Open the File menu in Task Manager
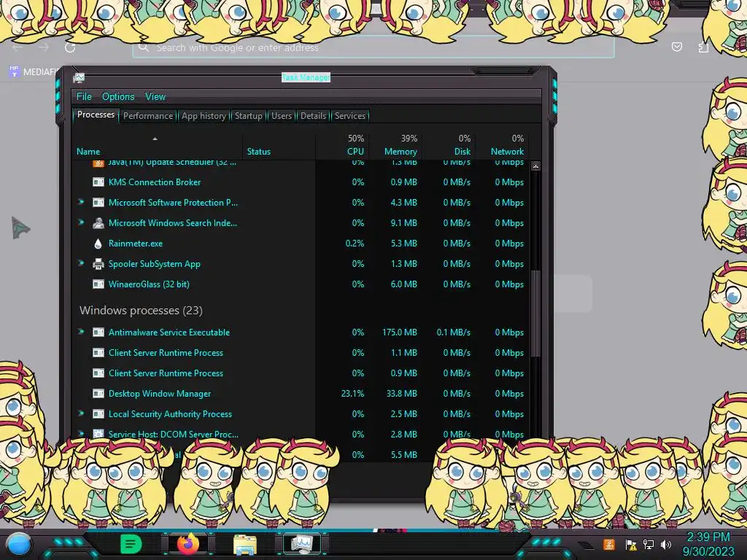The image size is (747, 560). click(x=84, y=97)
